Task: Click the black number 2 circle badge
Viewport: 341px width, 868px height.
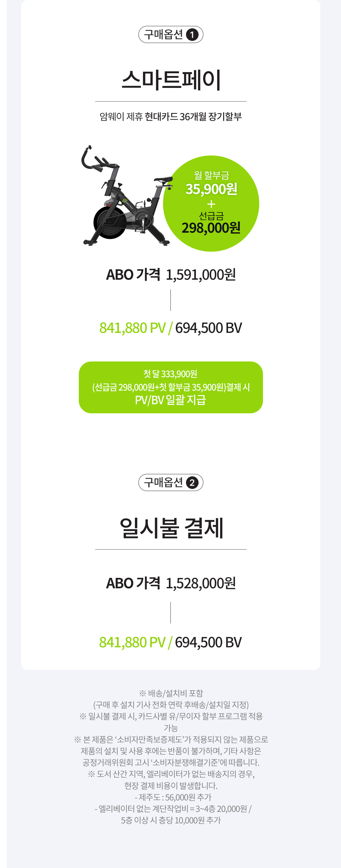Action: [192, 483]
